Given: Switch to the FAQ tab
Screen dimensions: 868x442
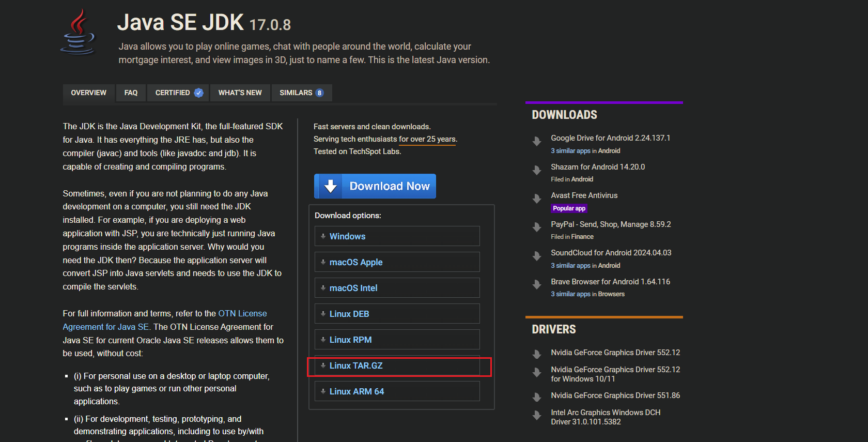Looking at the screenshot, I should click(131, 93).
